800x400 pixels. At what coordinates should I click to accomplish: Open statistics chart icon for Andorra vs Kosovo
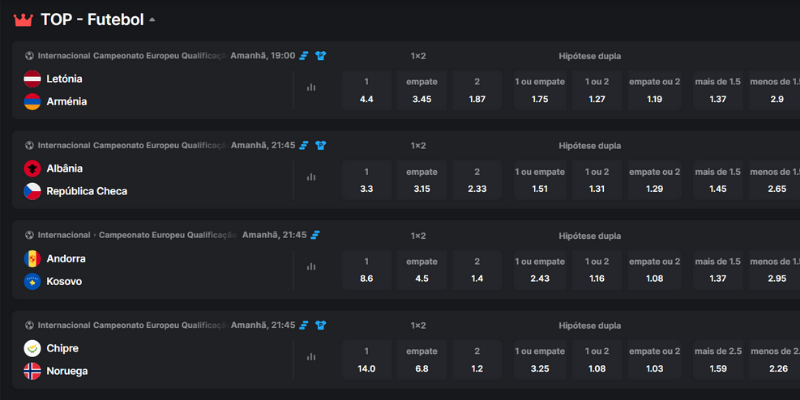point(311,267)
